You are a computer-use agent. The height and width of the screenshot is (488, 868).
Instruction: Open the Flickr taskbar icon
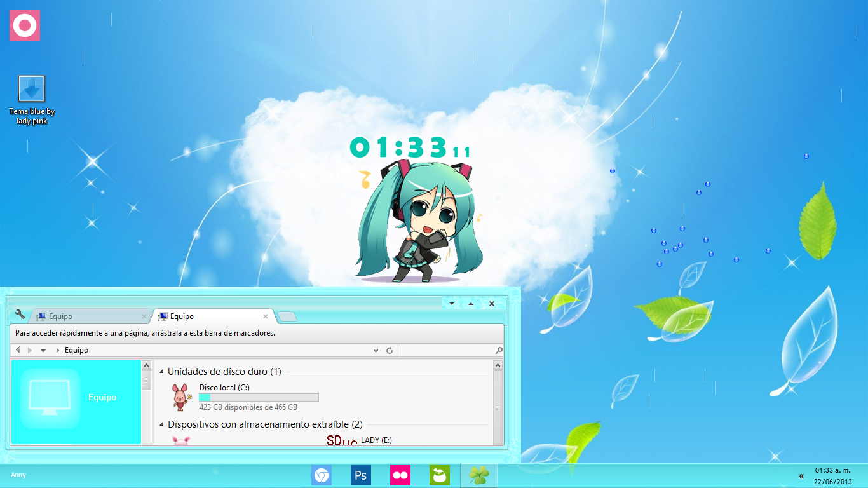point(400,475)
